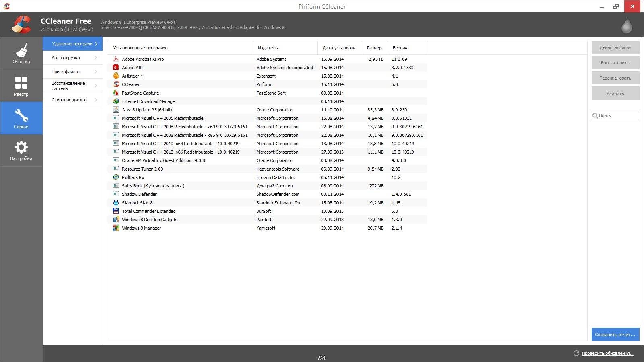Image resolution: width=644 pixels, height=362 pixels.
Task: Sort by Установленные программы column
Action: tap(180, 48)
